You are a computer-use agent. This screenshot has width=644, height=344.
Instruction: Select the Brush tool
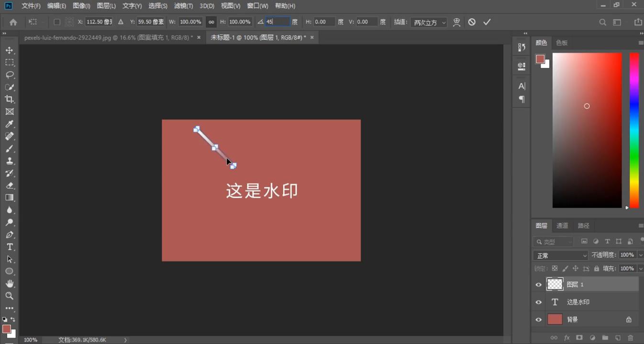pyautogui.click(x=10, y=149)
